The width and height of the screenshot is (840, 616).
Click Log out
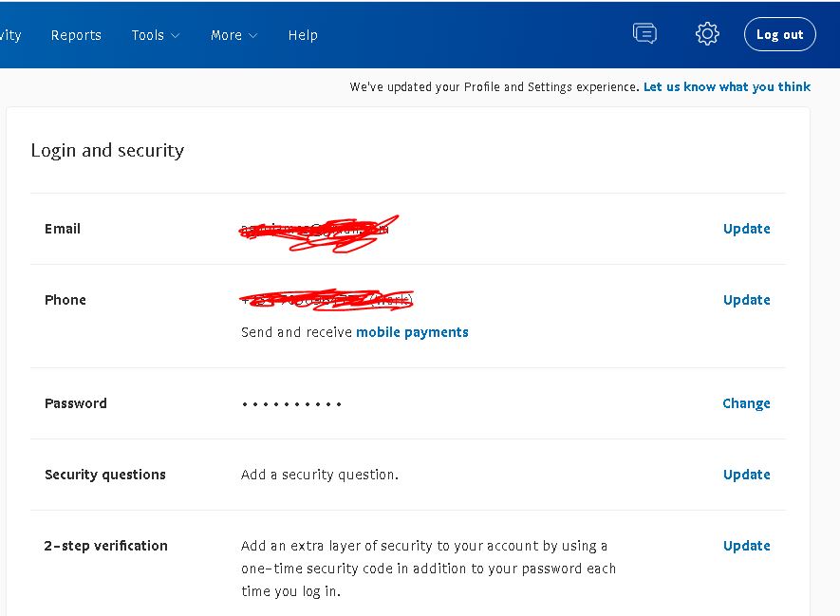[x=779, y=33]
